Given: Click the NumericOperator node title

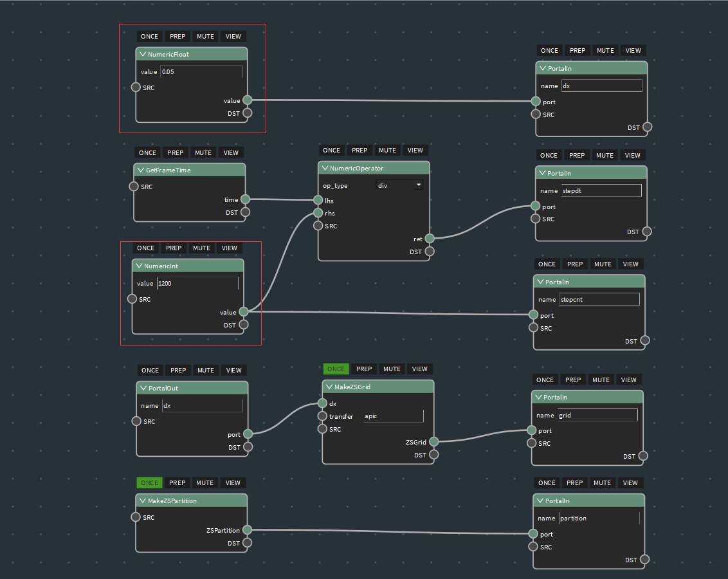Looking at the screenshot, I should pos(356,168).
